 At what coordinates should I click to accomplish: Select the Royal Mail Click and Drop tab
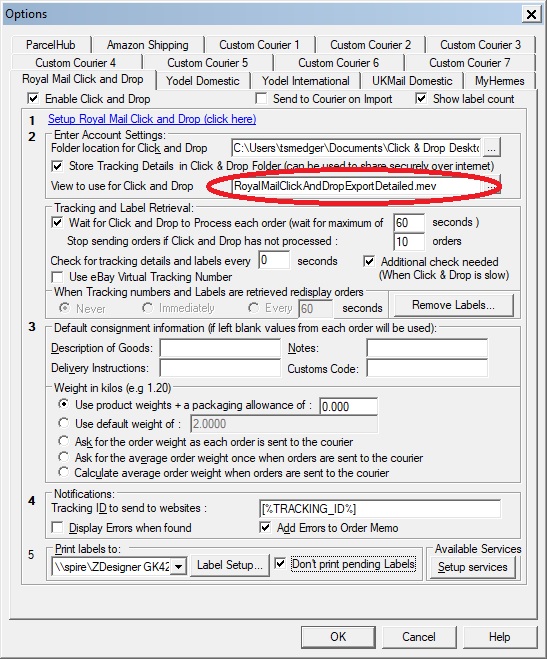(x=83, y=79)
